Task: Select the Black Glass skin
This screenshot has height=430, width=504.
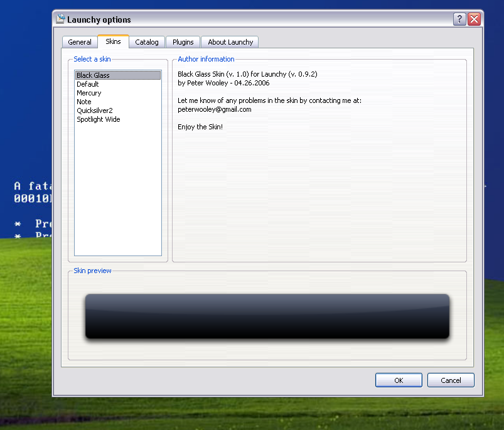Action: pyautogui.click(x=118, y=75)
